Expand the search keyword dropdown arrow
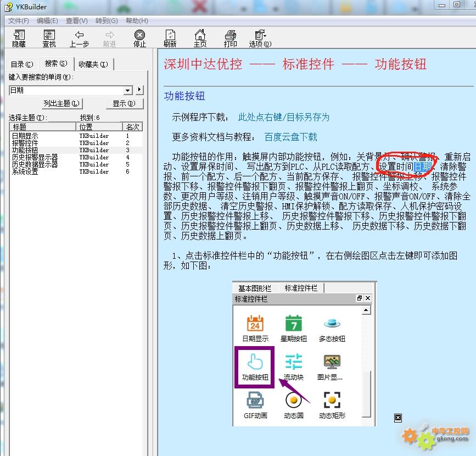Image resolution: width=476 pixels, height=456 pixels. tap(128, 90)
